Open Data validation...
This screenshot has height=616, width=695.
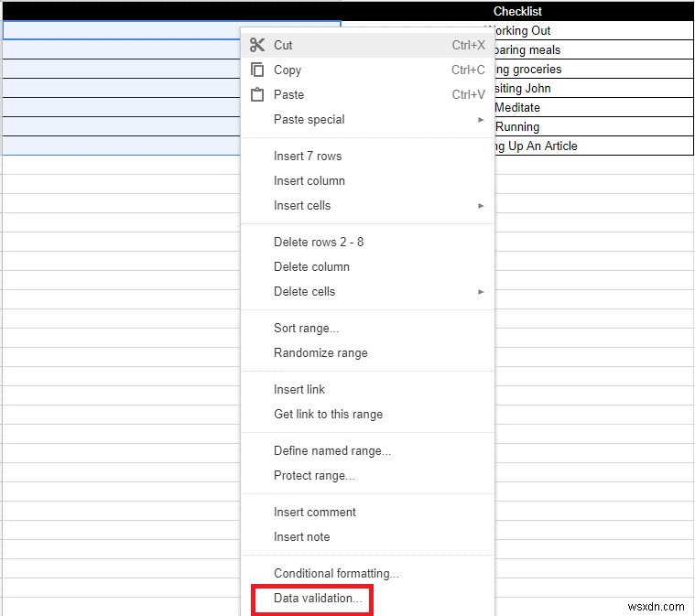pyautogui.click(x=367, y=599)
